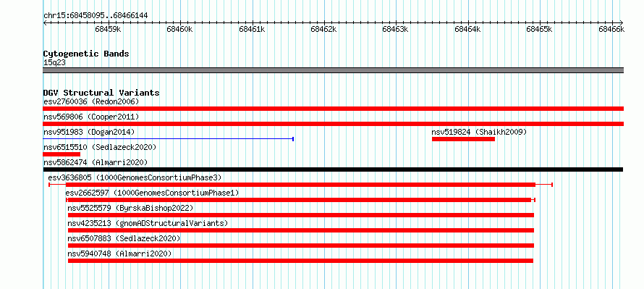The width and height of the screenshot is (644, 289).
Task: Click the red bar under nsv569806
Action: (333, 124)
